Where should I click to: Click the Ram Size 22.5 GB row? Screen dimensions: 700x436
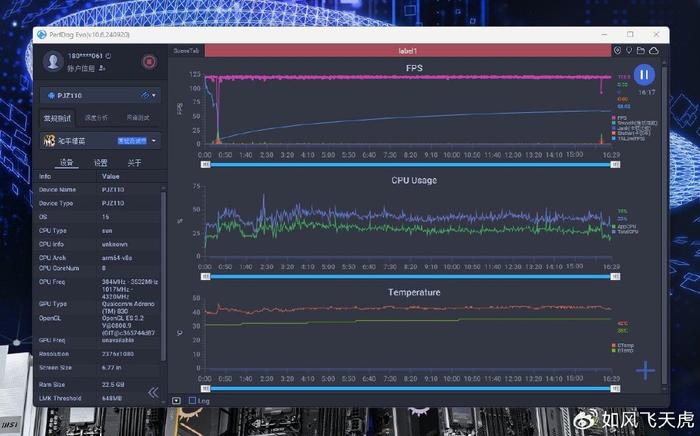[98, 385]
